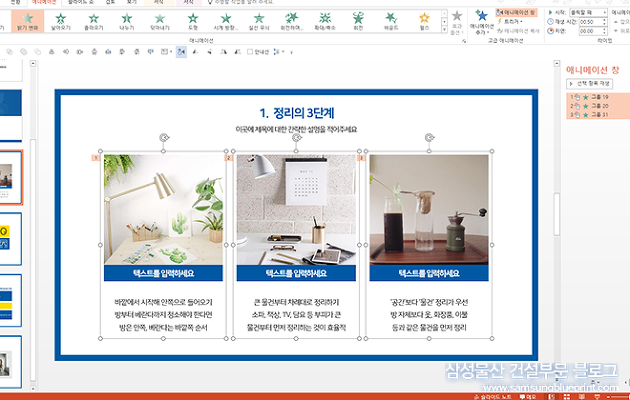Open the first 서식 (Format) contextual tab
Screen dimensions: 630x400
159,2
